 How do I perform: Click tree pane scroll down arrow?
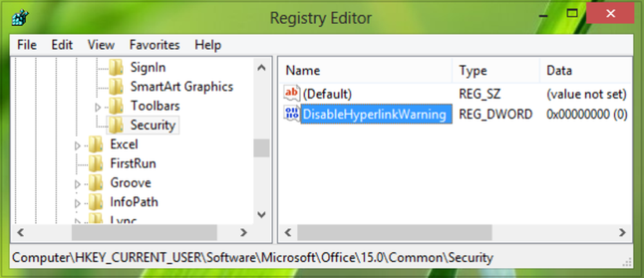click(x=261, y=215)
